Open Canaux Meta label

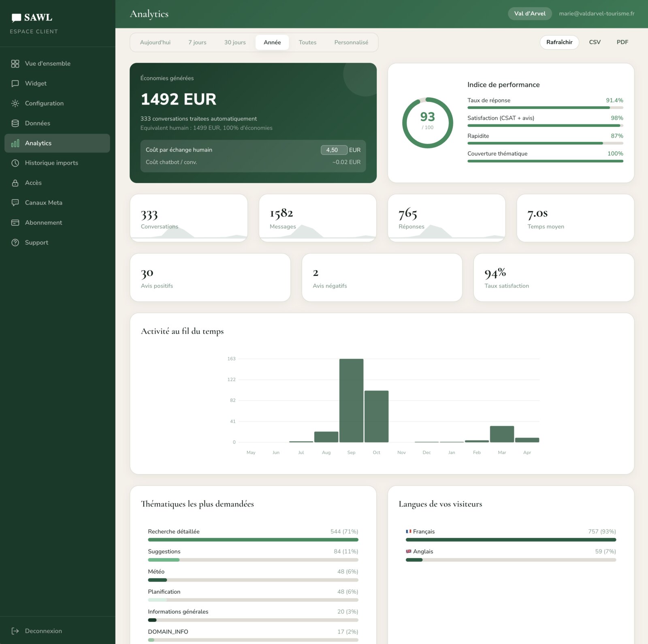tap(44, 203)
